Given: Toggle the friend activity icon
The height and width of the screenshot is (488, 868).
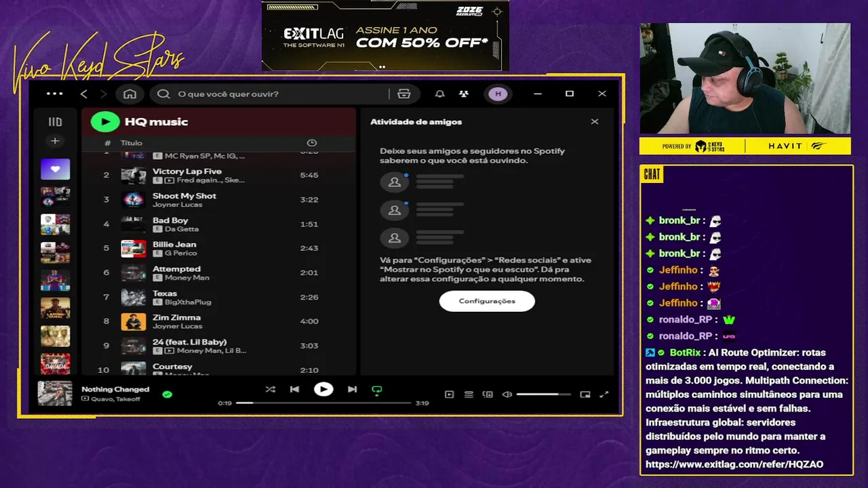Looking at the screenshot, I should click(x=464, y=94).
